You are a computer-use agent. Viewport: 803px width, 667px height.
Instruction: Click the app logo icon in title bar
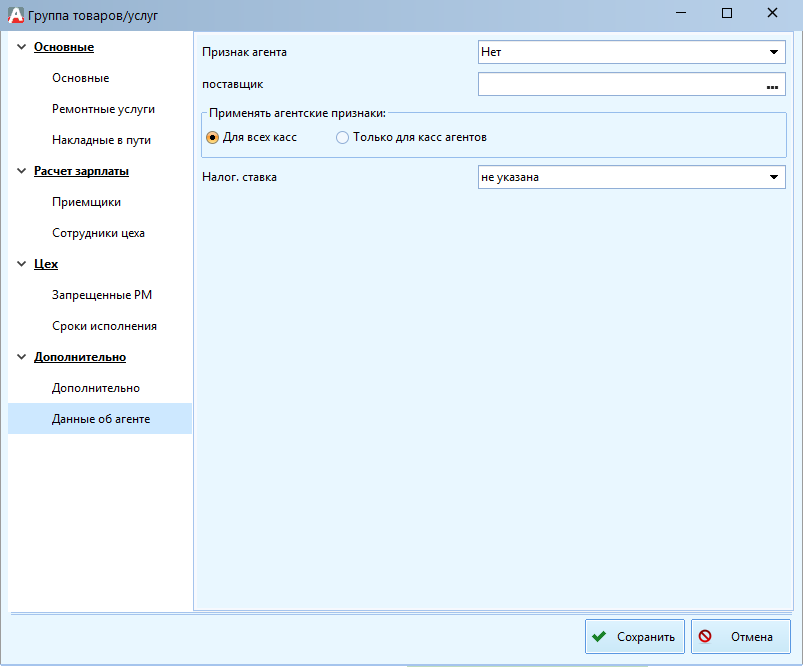coord(15,14)
